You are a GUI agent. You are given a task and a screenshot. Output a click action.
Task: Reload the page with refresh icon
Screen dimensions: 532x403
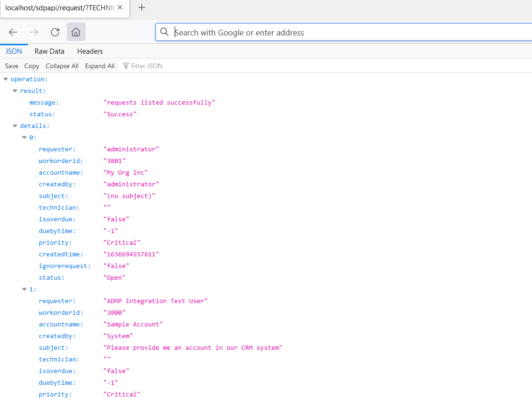[55, 32]
